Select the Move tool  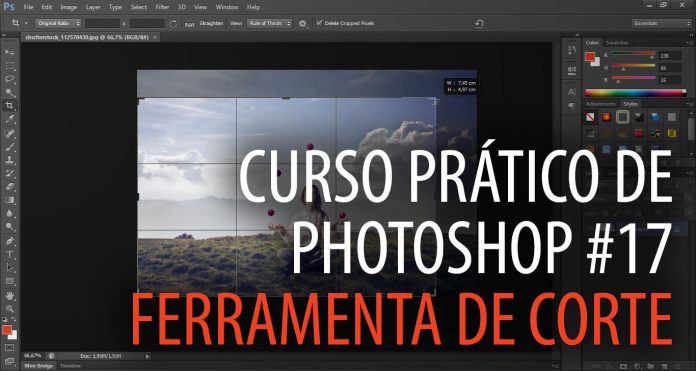tap(9, 52)
